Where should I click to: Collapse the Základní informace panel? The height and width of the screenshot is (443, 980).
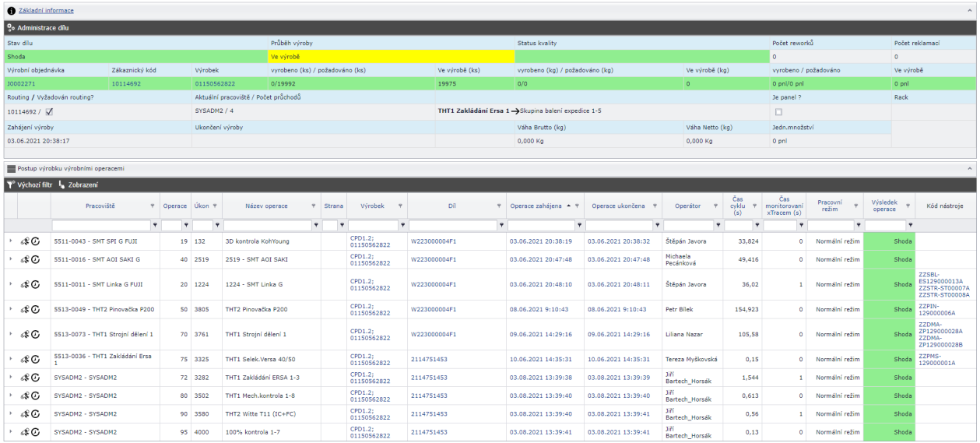[x=970, y=11]
